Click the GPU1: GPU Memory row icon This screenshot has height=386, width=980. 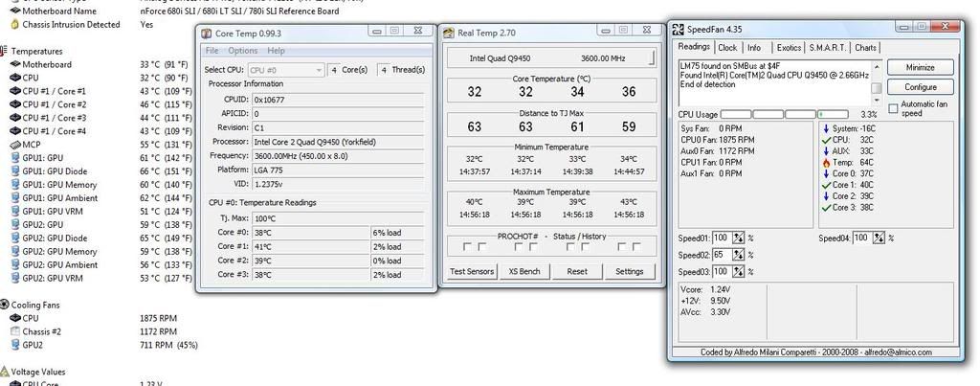click(15, 185)
